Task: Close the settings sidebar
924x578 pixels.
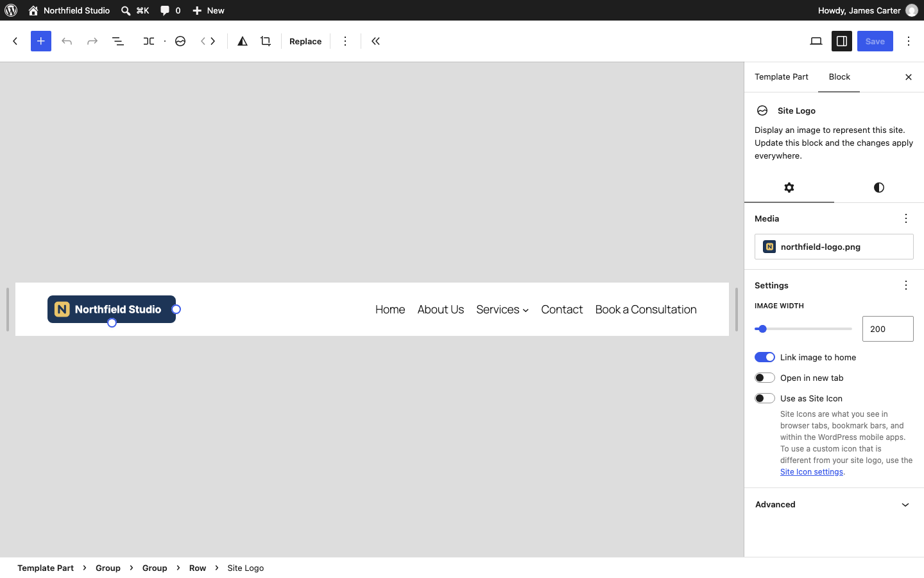Action: click(909, 77)
